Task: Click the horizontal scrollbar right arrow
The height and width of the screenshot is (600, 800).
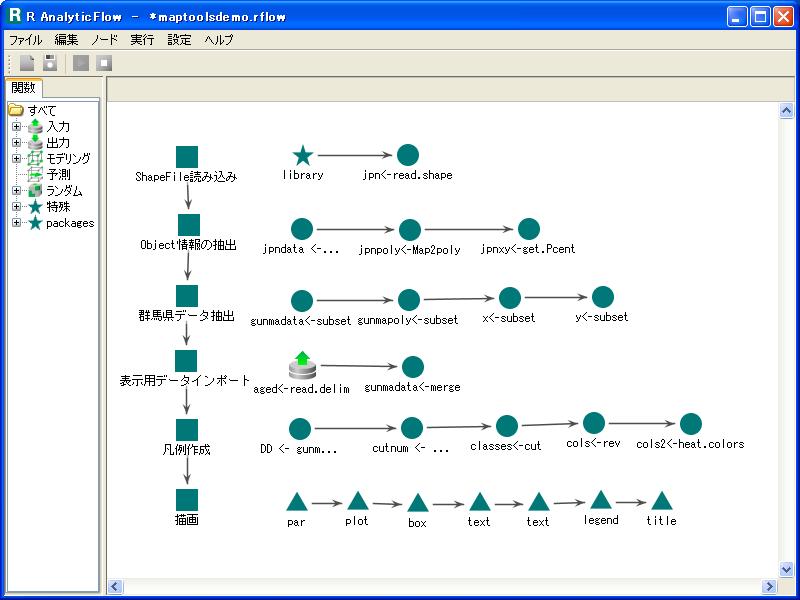Action: pos(769,587)
